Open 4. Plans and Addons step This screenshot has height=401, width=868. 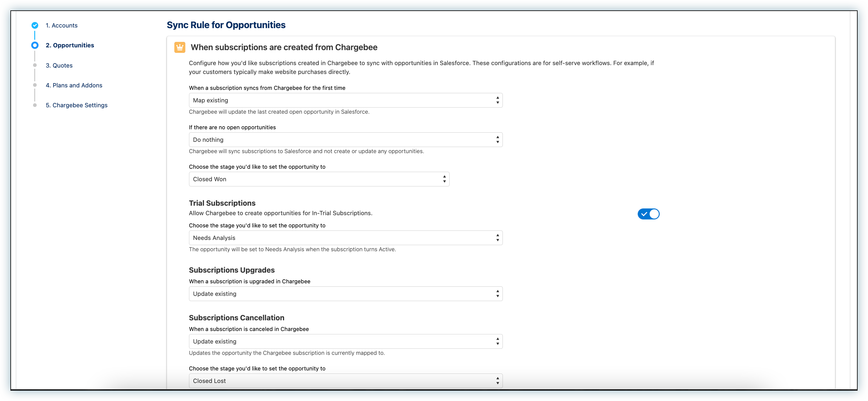click(x=74, y=85)
